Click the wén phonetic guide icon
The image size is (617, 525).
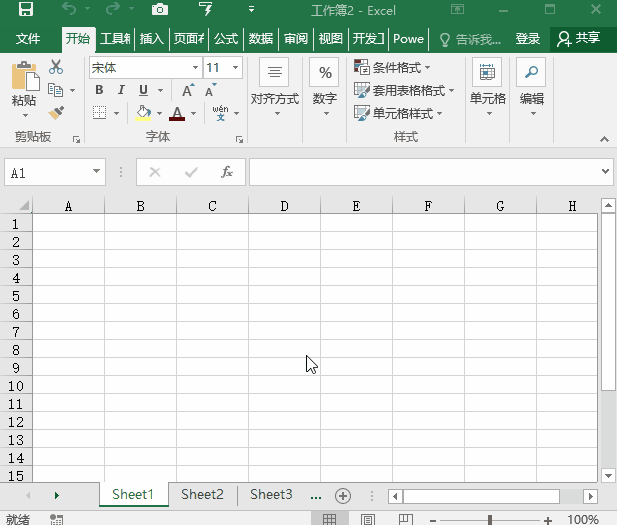[x=220, y=113]
